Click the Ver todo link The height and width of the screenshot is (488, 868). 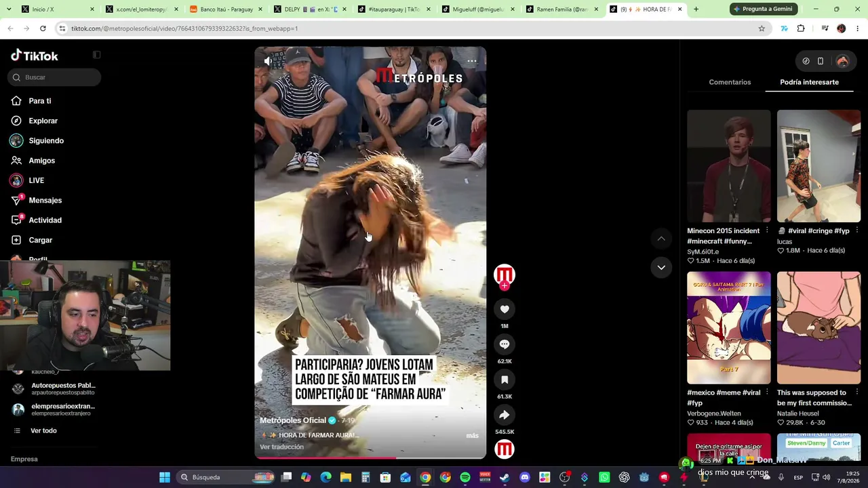[43, 430]
